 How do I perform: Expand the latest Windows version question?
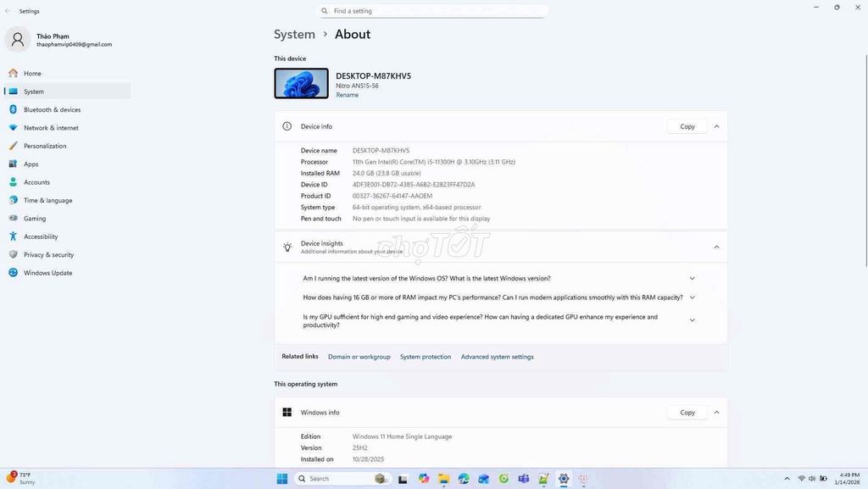tap(692, 278)
